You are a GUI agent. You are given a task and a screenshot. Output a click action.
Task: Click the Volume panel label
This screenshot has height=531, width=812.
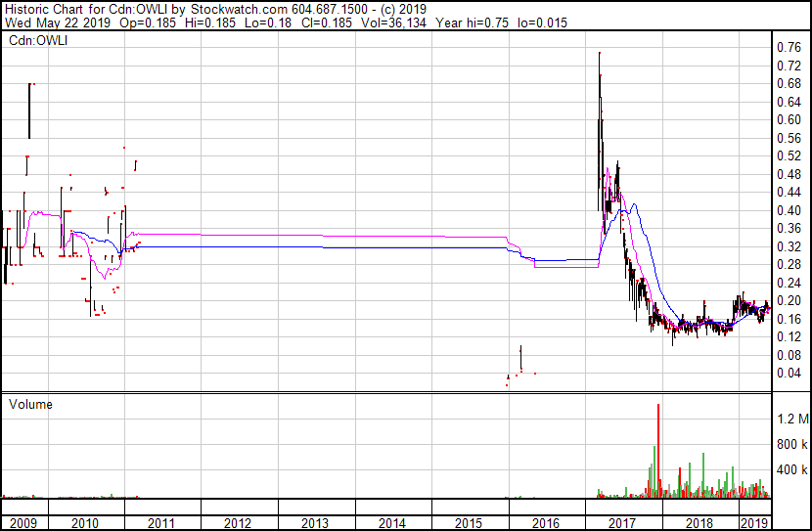point(30,404)
